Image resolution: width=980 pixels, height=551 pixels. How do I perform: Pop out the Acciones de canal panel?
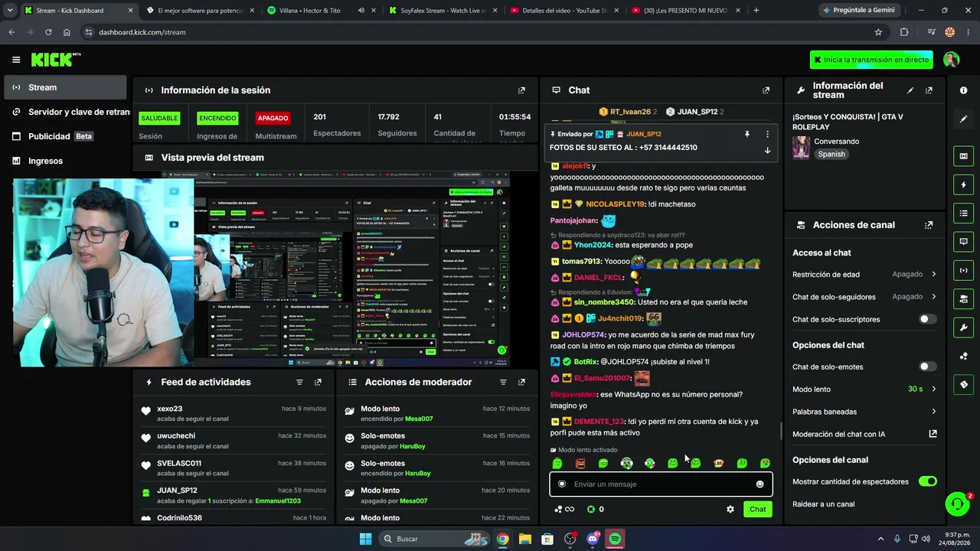[x=929, y=225]
